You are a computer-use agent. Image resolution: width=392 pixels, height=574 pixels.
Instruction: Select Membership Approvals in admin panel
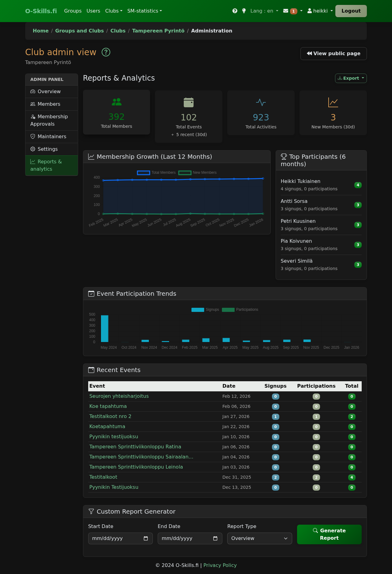pyautogui.click(x=49, y=120)
